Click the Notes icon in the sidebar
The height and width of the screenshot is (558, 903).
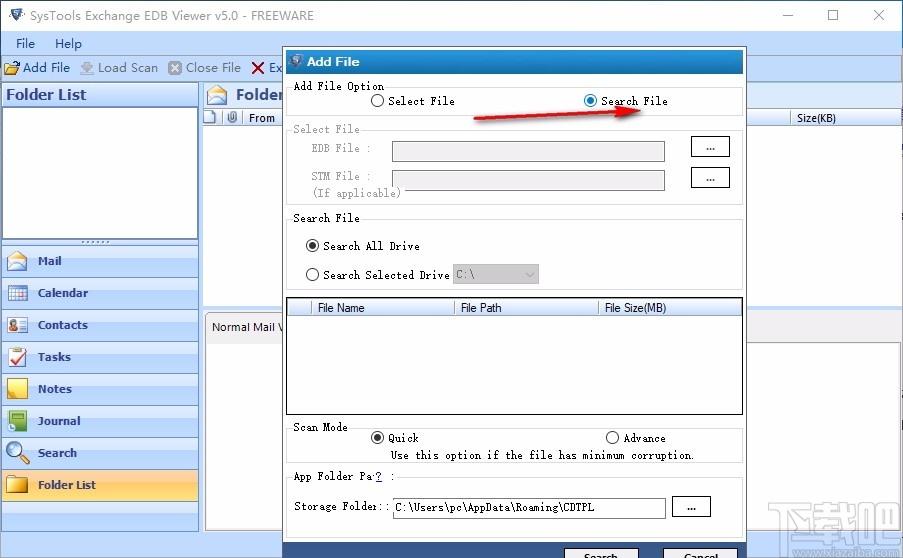pos(17,389)
